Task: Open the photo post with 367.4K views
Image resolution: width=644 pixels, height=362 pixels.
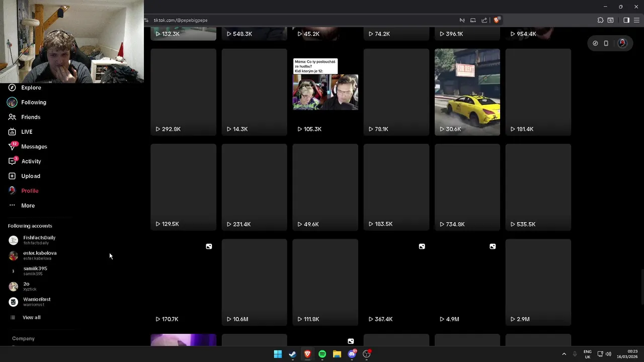Action: pyautogui.click(x=396, y=282)
